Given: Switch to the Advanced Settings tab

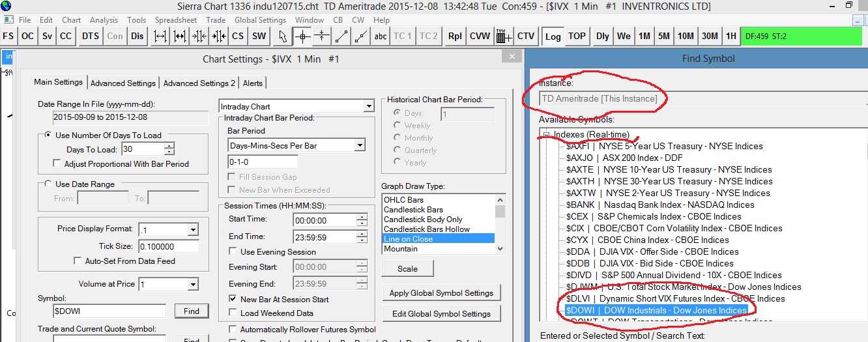Looking at the screenshot, I should (x=123, y=83).
